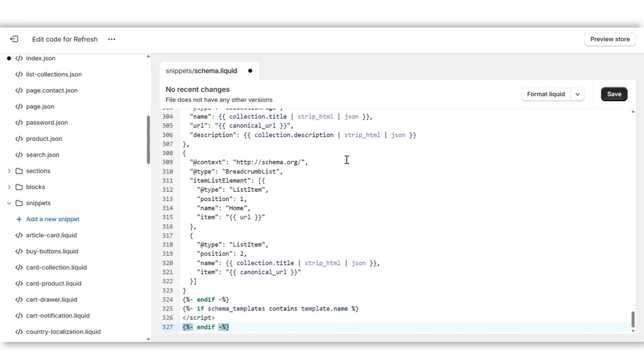This screenshot has width=644, height=362.
Task: Click the code editor scroll down arrow
Action: (x=633, y=331)
